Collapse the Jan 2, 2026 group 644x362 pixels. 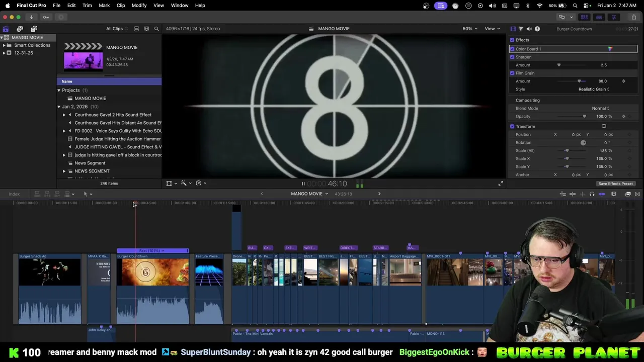pos(59,107)
